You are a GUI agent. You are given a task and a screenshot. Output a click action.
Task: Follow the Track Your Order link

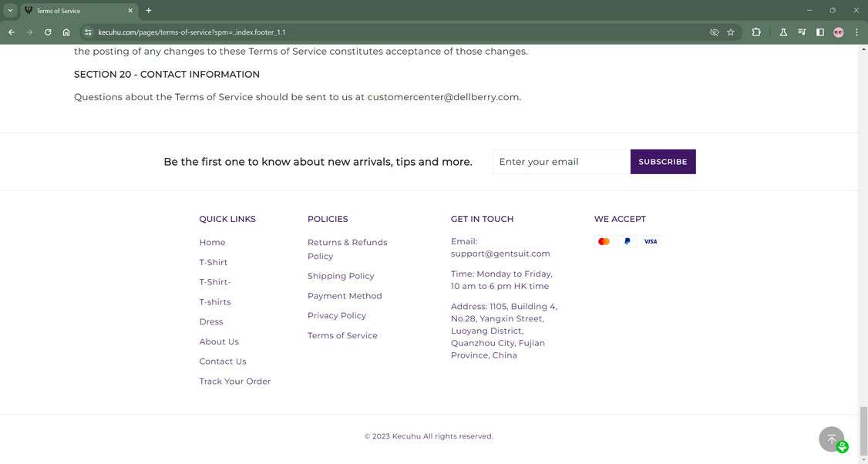click(x=235, y=381)
